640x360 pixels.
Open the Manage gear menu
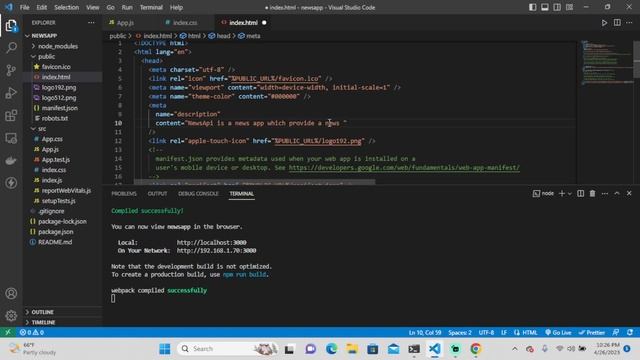[11, 316]
